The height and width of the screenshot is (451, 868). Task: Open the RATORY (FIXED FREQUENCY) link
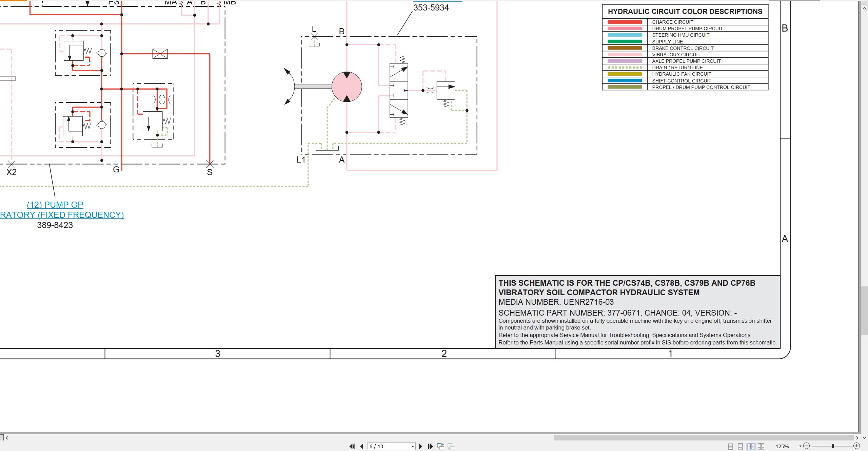62,215
